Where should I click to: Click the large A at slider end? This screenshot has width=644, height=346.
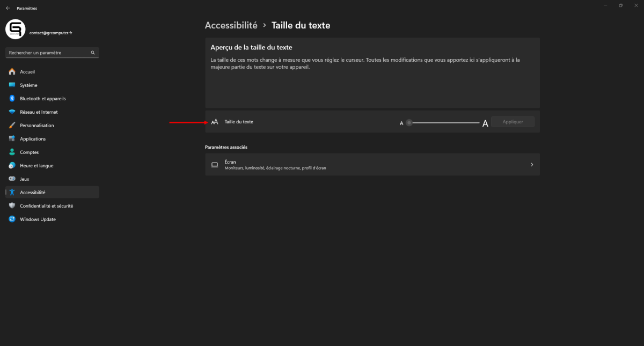[485, 123]
